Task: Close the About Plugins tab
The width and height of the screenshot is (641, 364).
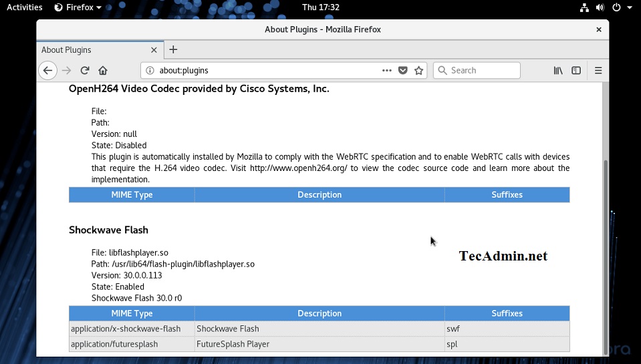Action: click(154, 50)
